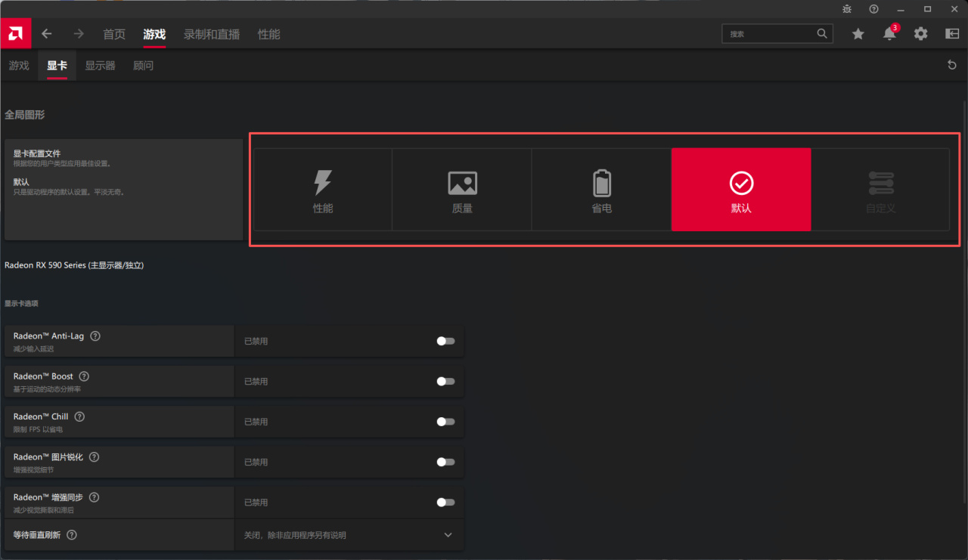Click the 显卡配置文件 description panel
The width and height of the screenshot is (968, 560).
pos(123,190)
